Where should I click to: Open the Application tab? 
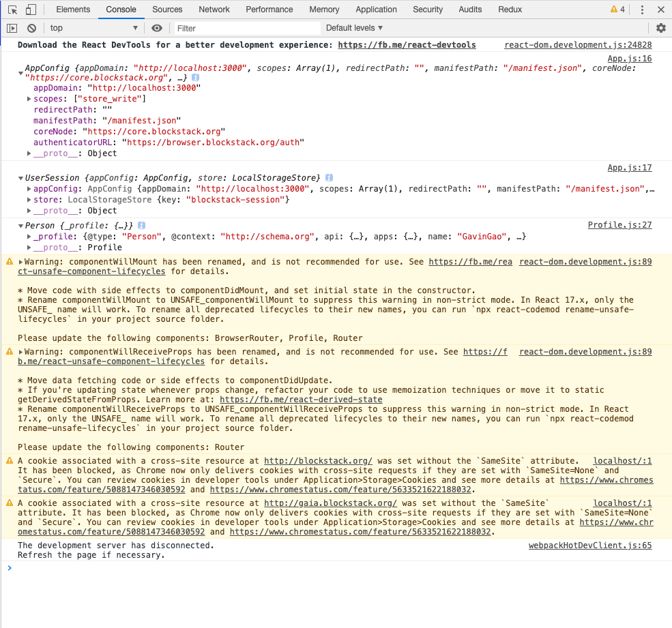point(377,10)
